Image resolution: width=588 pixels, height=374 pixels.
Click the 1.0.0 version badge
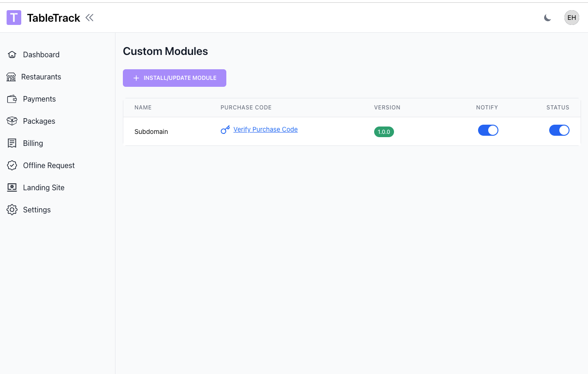[x=384, y=132]
